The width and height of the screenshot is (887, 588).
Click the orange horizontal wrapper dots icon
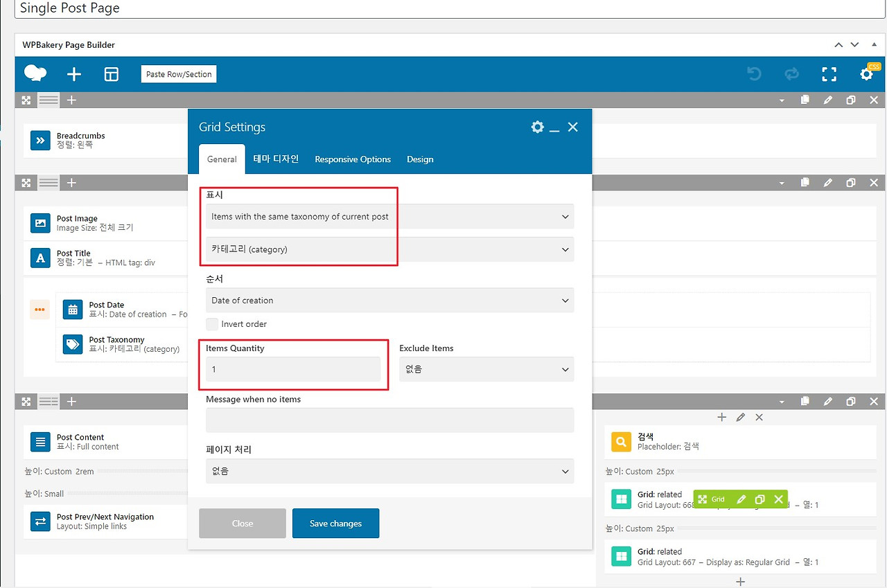[39, 310]
